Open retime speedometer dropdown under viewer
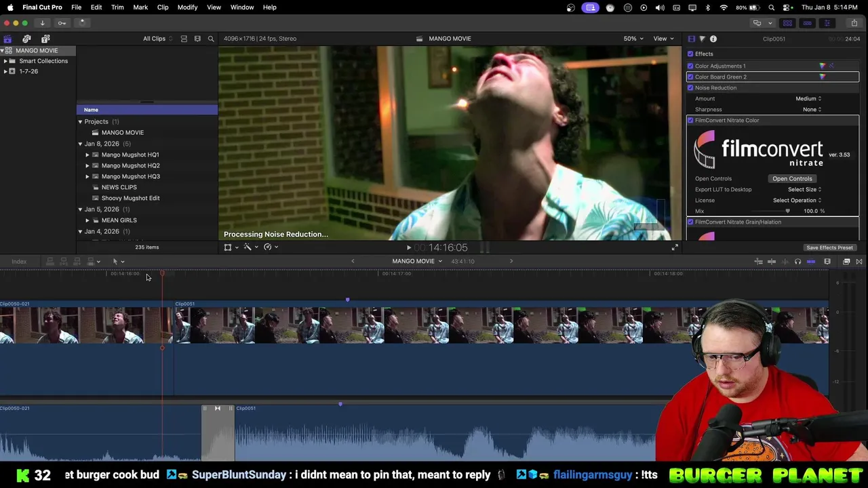The height and width of the screenshot is (488, 868). click(271, 247)
